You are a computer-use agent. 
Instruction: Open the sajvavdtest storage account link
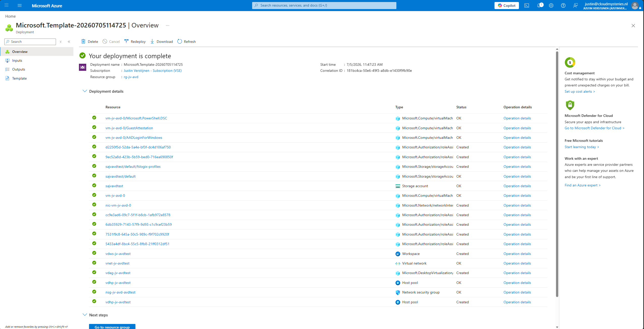point(114,186)
